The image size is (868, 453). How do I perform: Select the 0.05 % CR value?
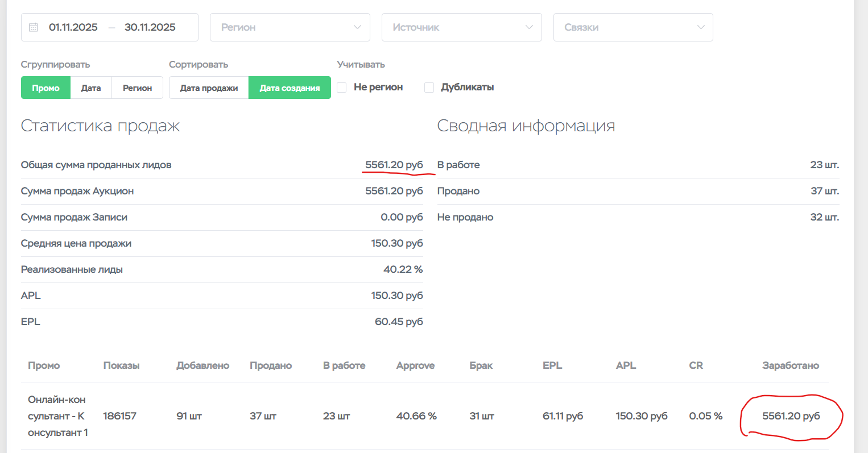point(706,416)
